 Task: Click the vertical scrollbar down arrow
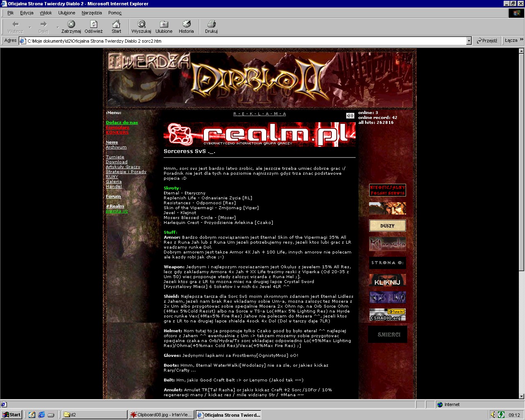point(521,396)
